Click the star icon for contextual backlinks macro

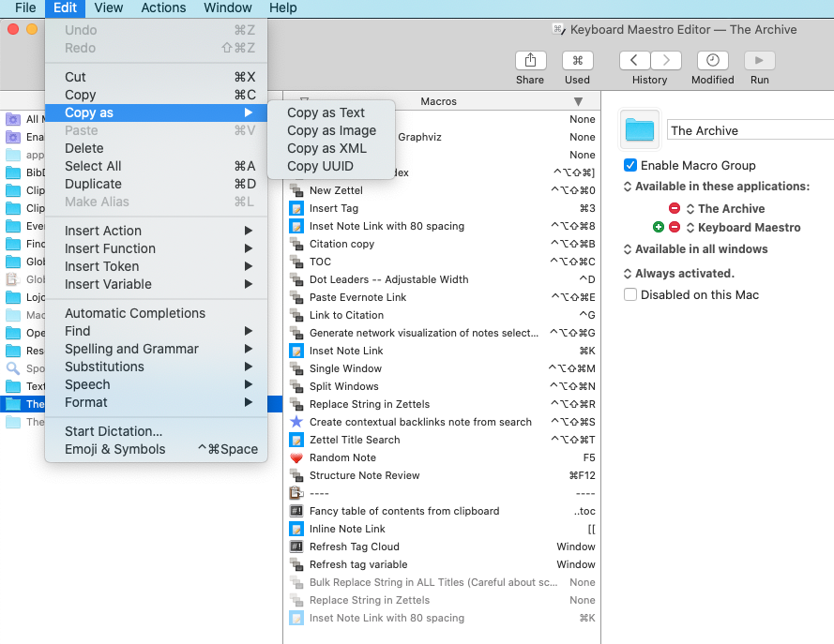(296, 422)
